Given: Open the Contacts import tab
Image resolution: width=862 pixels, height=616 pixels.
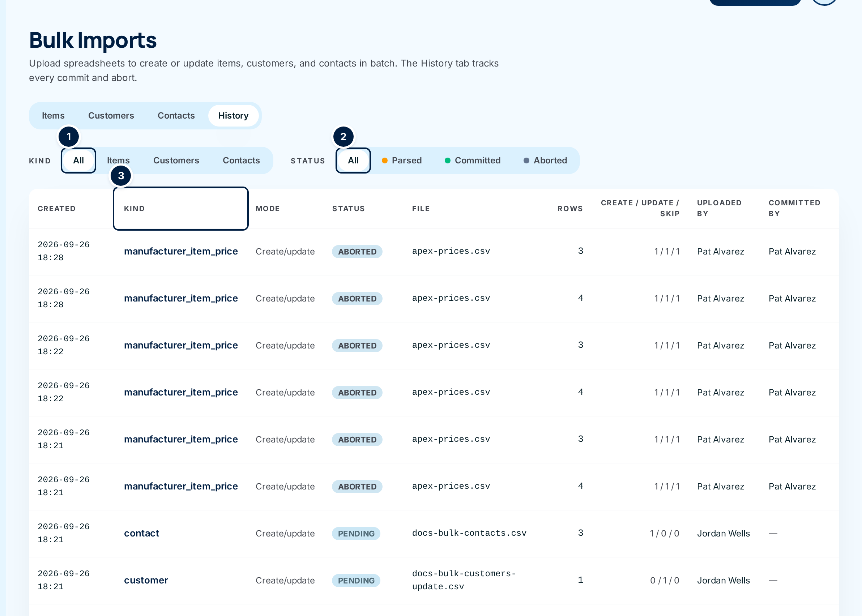Looking at the screenshot, I should pos(176,116).
